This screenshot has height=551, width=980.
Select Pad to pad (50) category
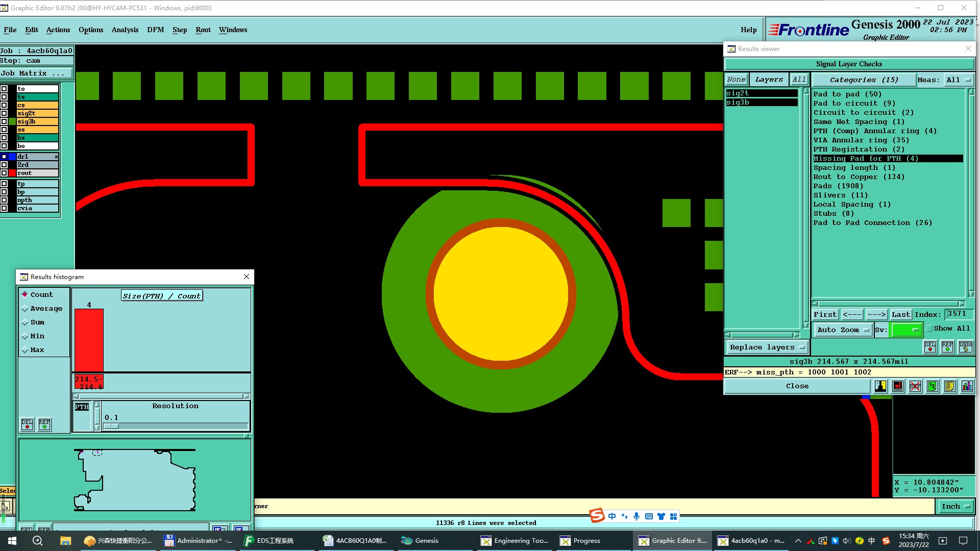click(847, 94)
